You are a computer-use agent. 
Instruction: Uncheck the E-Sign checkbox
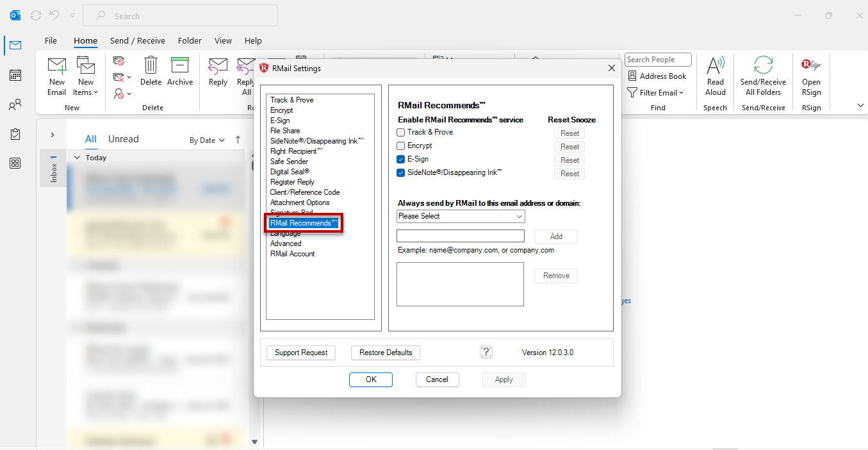tap(401, 159)
